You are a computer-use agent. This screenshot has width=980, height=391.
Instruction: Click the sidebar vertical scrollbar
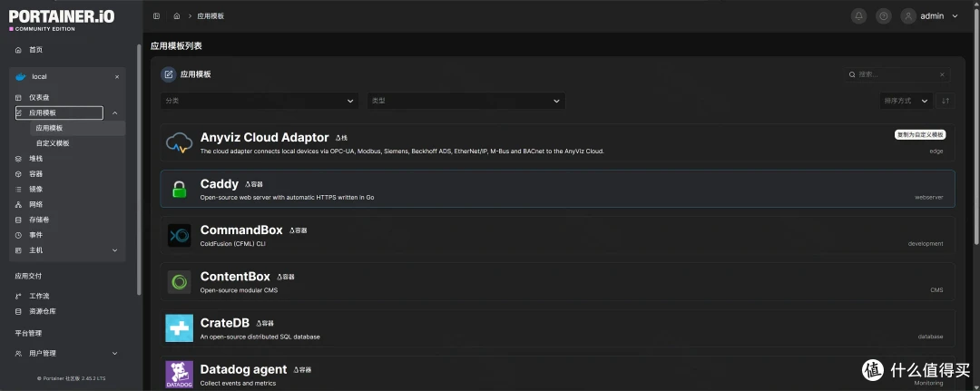pyautogui.click(x=139, y=169)
